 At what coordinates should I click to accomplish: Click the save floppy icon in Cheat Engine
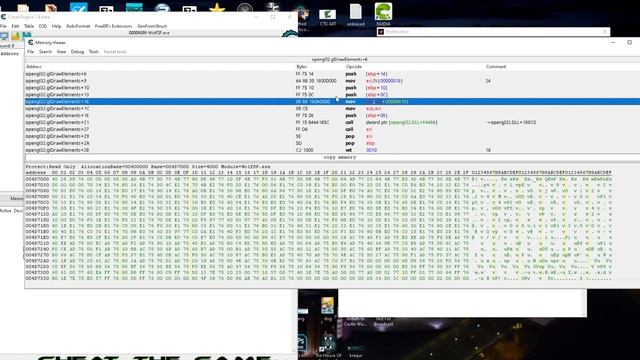pos(27,35)
